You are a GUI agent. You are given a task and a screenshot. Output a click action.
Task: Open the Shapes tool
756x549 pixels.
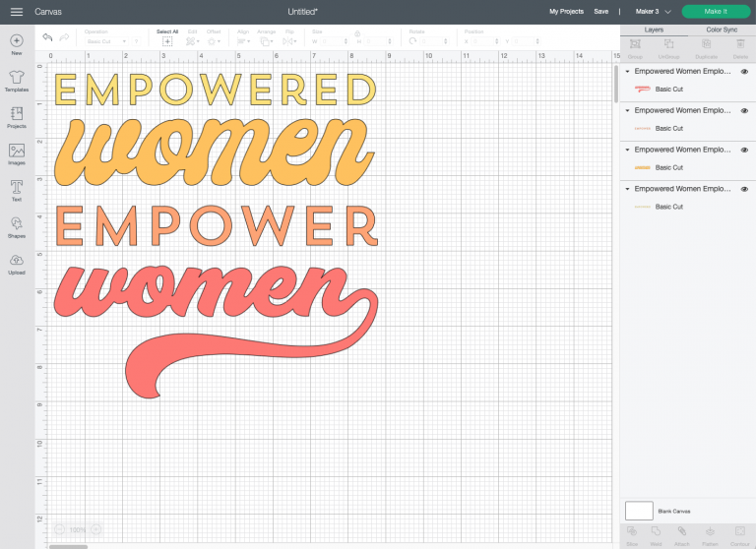[17, 225]
